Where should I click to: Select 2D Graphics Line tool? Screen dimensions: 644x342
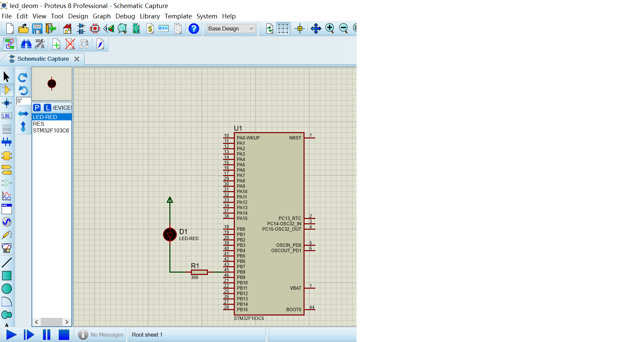tap(6, 262)
